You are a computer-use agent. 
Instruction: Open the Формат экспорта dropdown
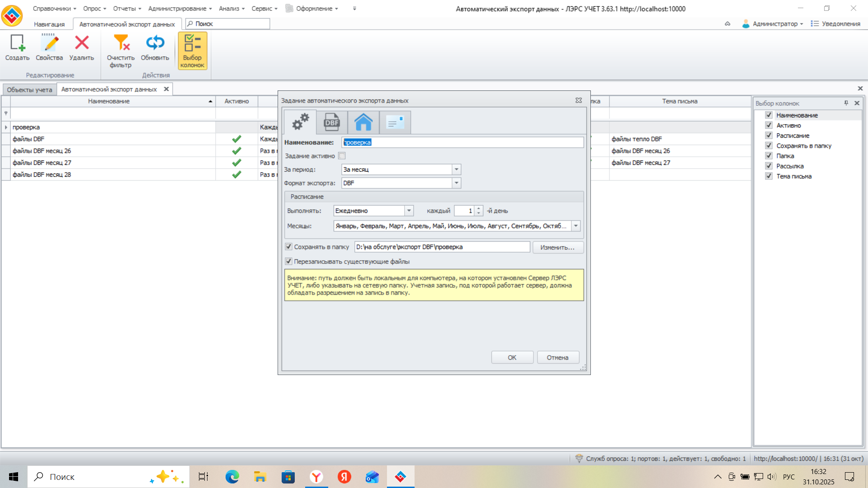click(457, 183)
